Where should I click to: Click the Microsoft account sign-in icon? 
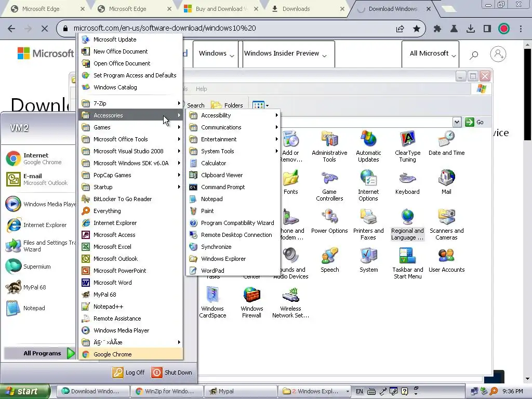click(498, 54)
